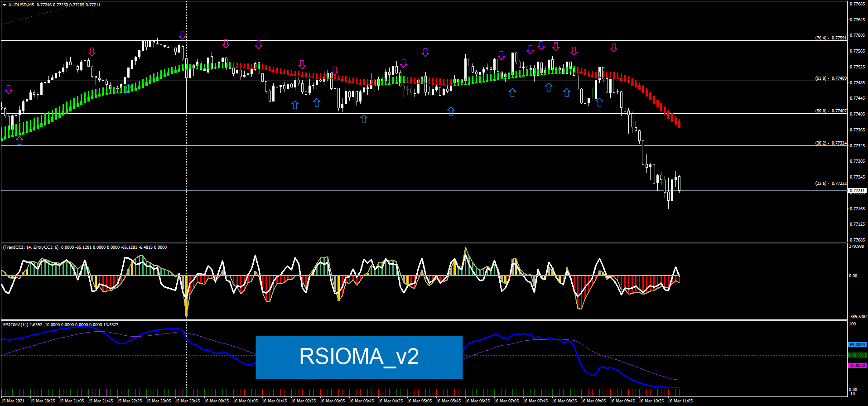The image size is (868, 406).
Task: Select blue up arrow just below 50.0 Fibonacci line
Action: [x=364, y=119]
